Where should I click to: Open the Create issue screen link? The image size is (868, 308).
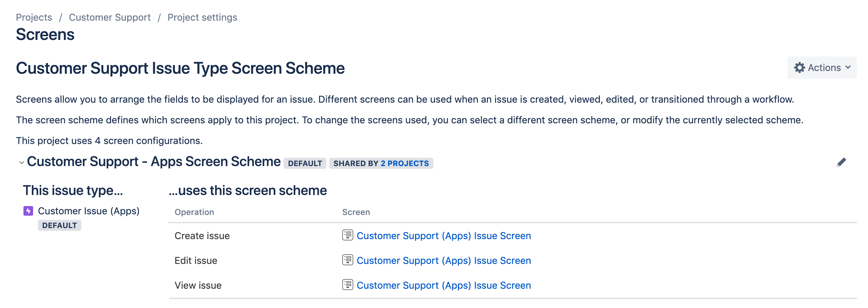tap(444, 236)
